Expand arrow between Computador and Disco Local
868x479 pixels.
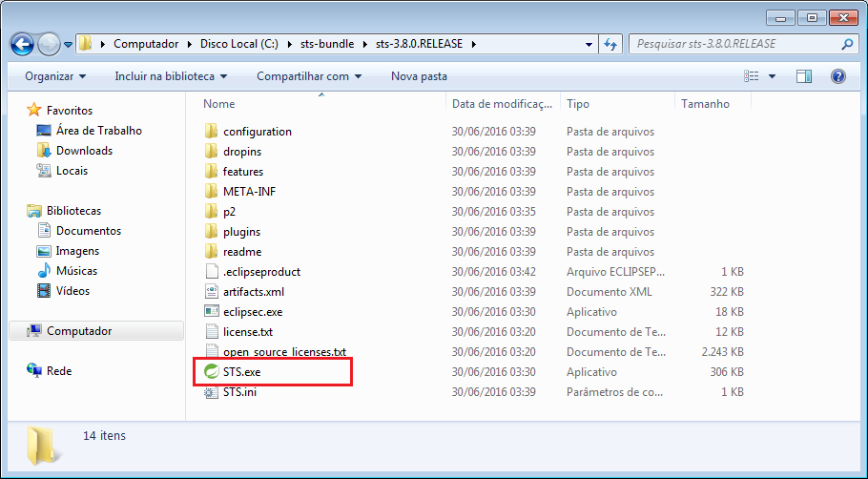click(x=190, y=44)
